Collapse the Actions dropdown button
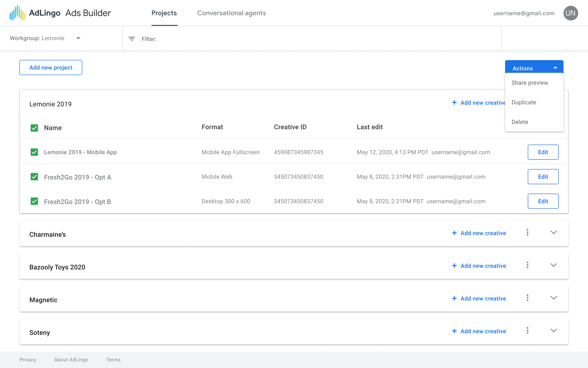 [534, 68]
